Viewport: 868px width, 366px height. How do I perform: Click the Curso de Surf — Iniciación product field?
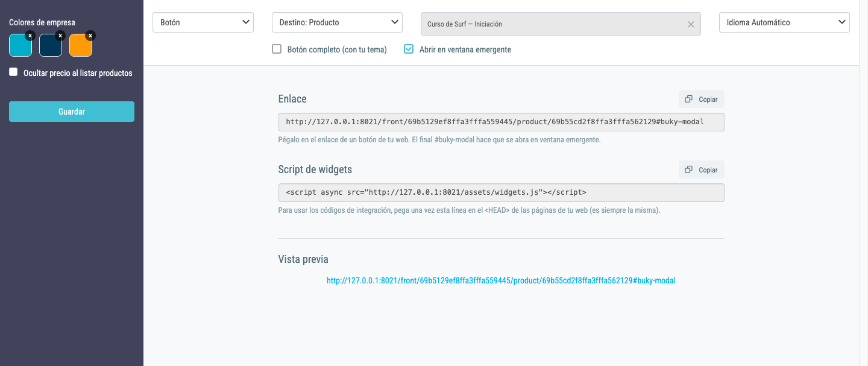(561, 24)
